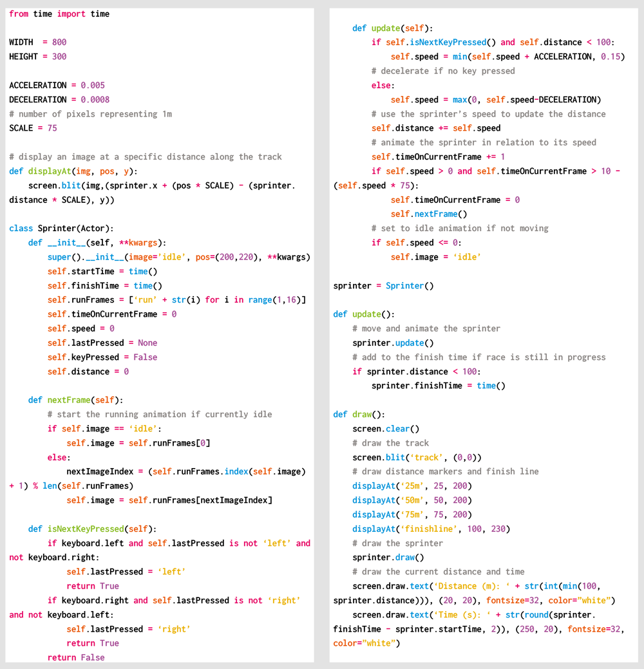Click the 'class Sprinter(Actor)' declaration
644x669 pixels.
(61, 229)
